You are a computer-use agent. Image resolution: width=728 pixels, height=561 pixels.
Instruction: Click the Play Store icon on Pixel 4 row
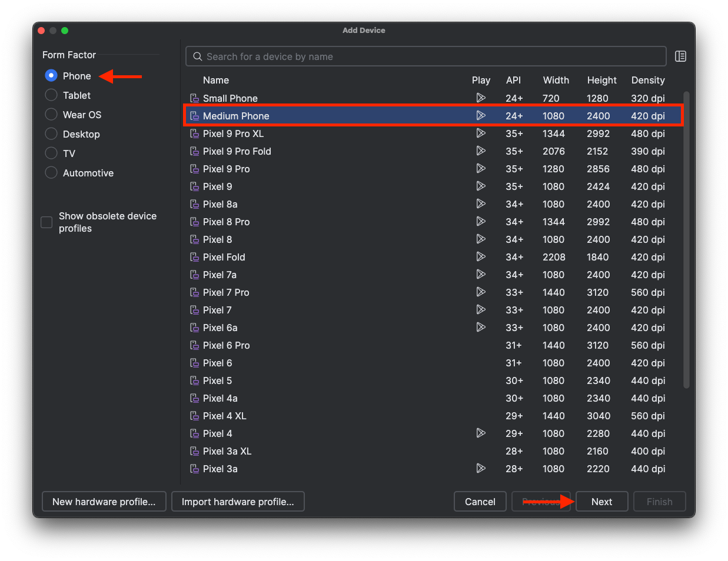pos(481,433)
